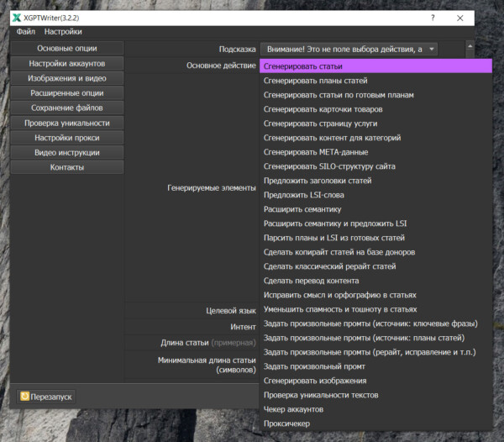Select Сгенерировать страницу услуги
The height and width of the screenshot is (442, 504).
pyautogui.click(x=375, y=124)
